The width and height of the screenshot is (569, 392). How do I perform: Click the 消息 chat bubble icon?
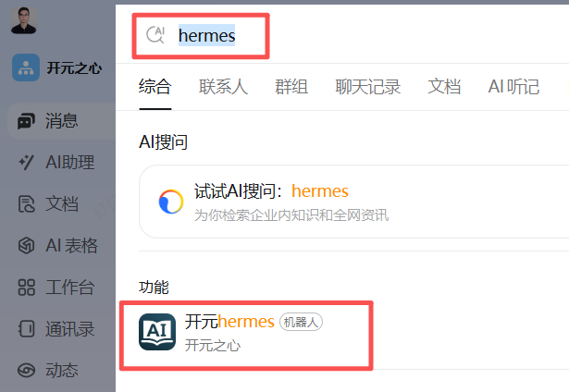coord(26,121)
